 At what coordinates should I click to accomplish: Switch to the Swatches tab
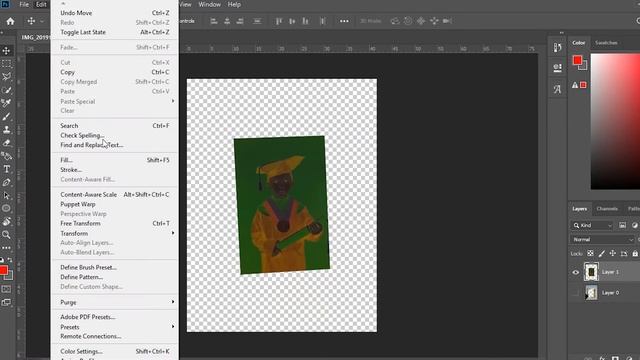click(606, 42)
